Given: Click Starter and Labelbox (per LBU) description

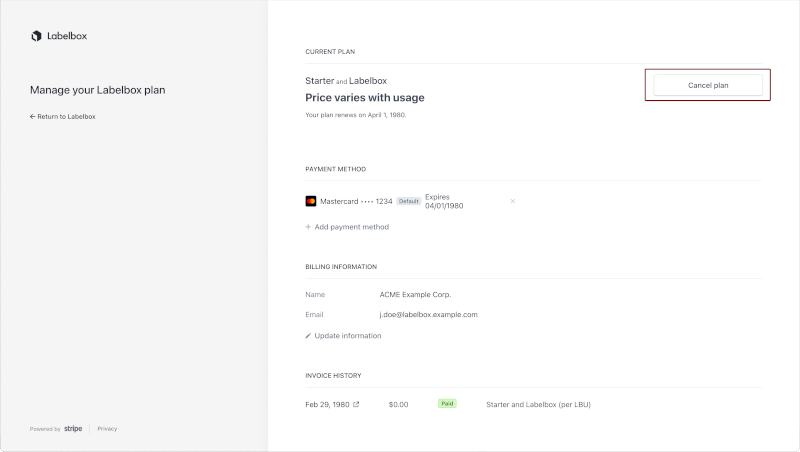Looking at the screenshot, I should coord(538,405).
